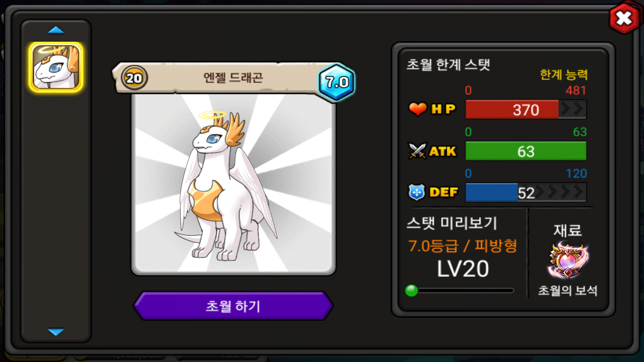Click the red HP bar showing 370
Screen dimensions: 644x362
[526, 109]
